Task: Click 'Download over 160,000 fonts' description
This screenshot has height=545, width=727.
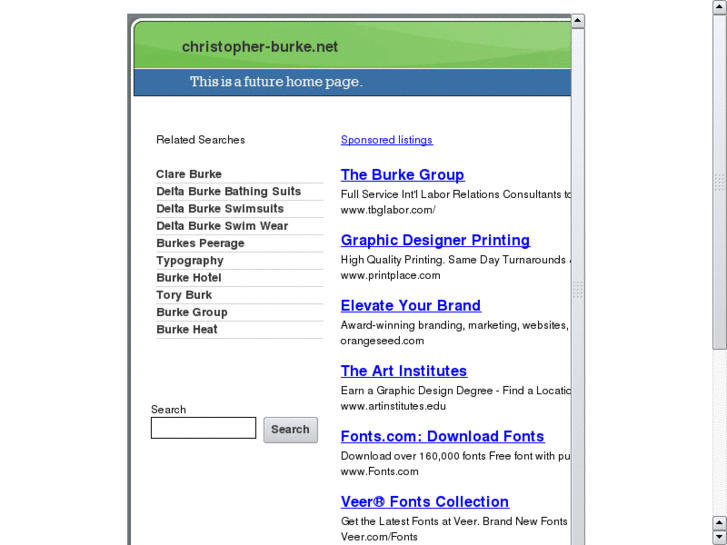Action: [455, 455]
